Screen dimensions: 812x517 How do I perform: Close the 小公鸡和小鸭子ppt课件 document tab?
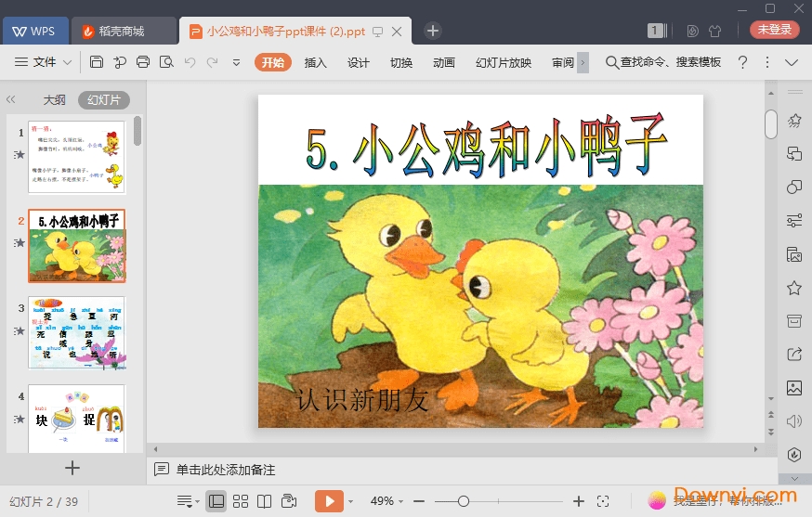397,32
